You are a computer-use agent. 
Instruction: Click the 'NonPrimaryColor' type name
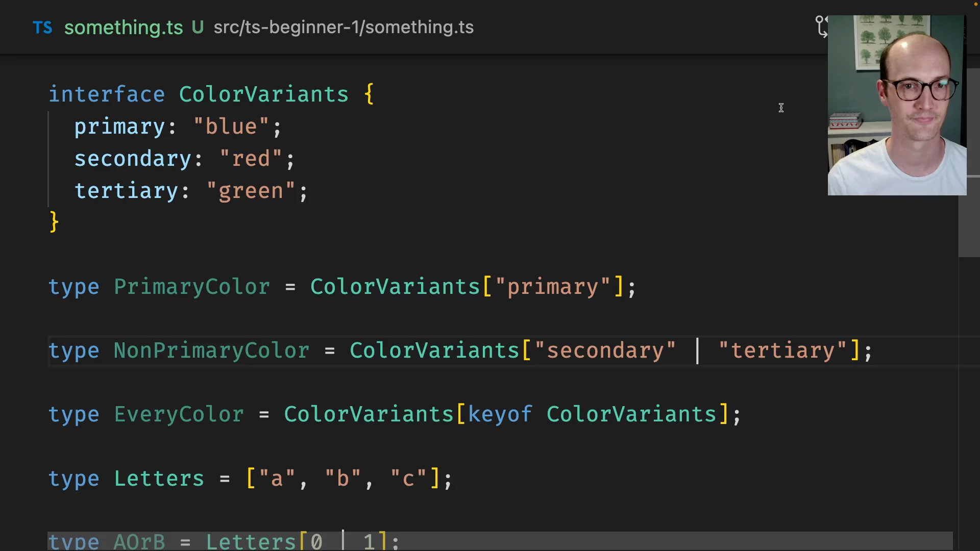(x=211, y=350)
